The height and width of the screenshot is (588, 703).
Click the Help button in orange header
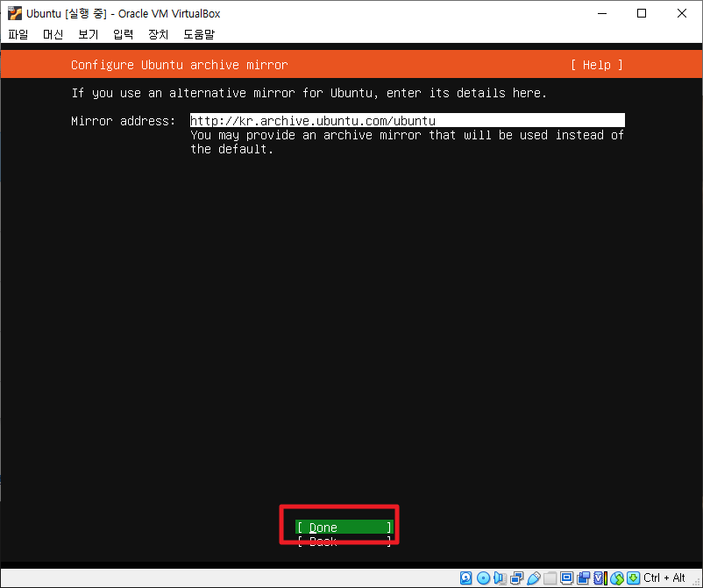tap(596, 65)
